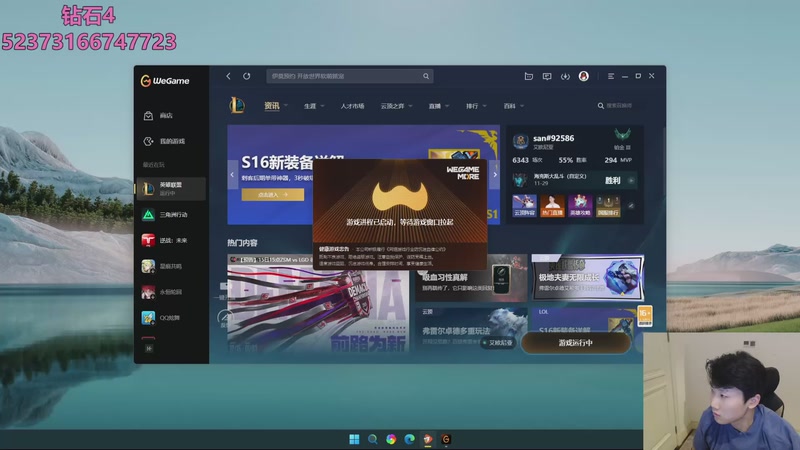This screenshot has height=450, width=800.
Task: Open the downloads manager icon
Action: [565, 76]
